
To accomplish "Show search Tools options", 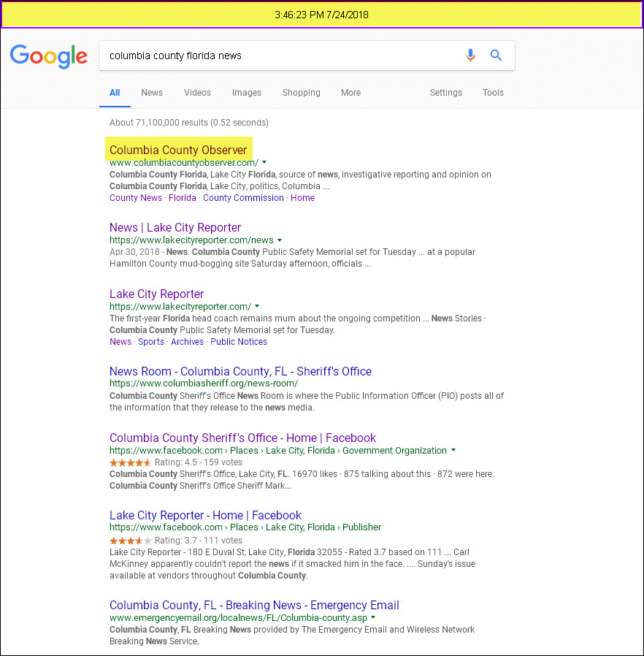I will coord(493,93).
